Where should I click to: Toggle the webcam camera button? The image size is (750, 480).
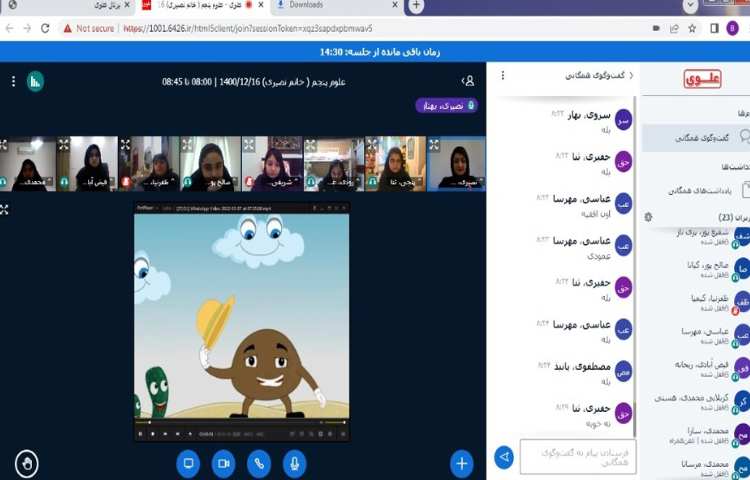tap(223, 463)
